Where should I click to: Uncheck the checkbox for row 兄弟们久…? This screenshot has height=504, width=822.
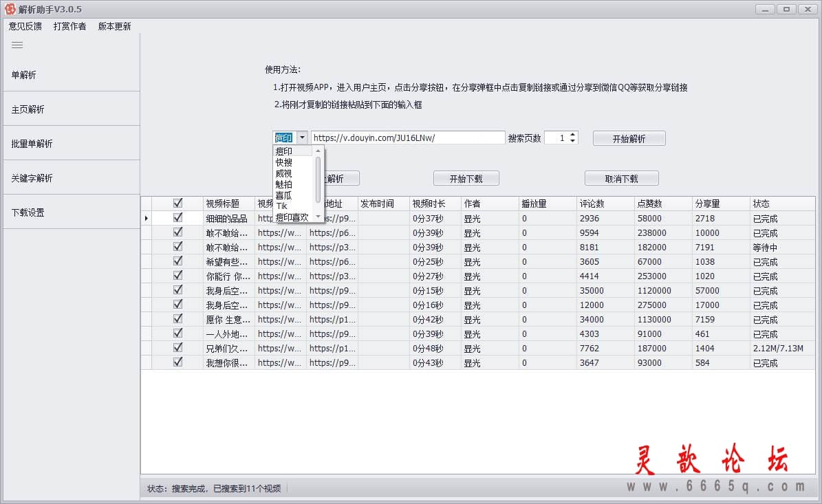click(177, 347)
